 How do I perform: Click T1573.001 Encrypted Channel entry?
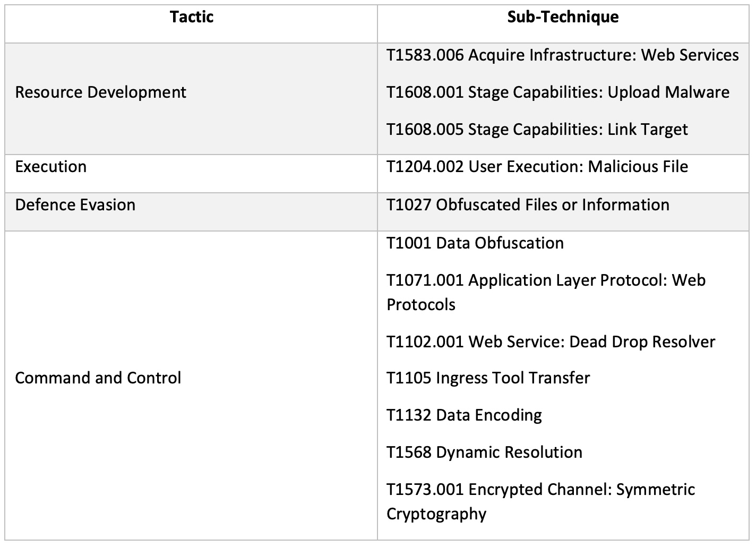tap(540, 490)
